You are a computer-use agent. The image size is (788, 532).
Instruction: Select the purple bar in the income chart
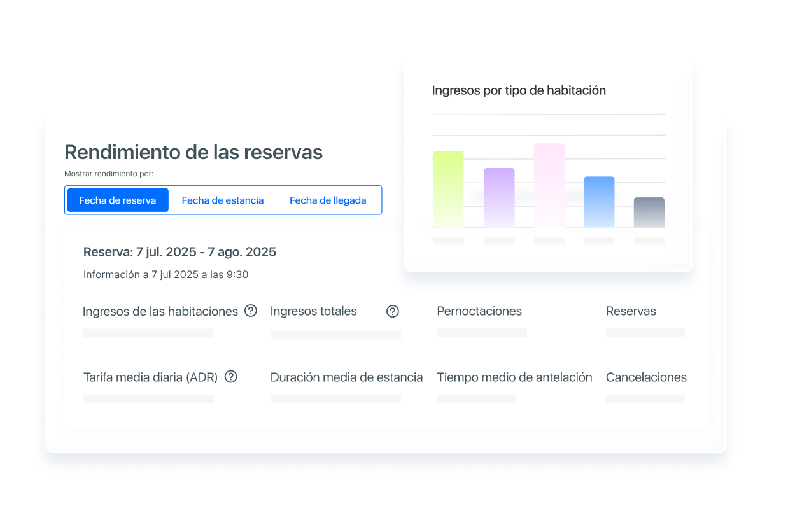tap(499, 198)
